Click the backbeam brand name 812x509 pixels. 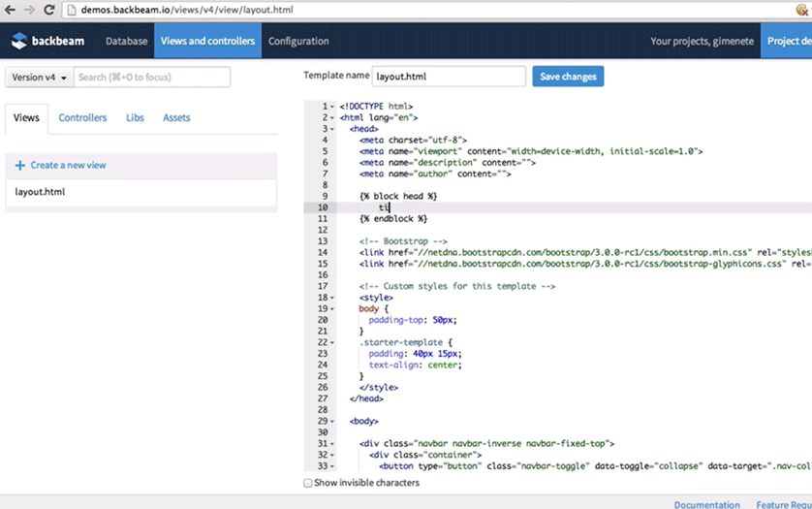point(58,41)
